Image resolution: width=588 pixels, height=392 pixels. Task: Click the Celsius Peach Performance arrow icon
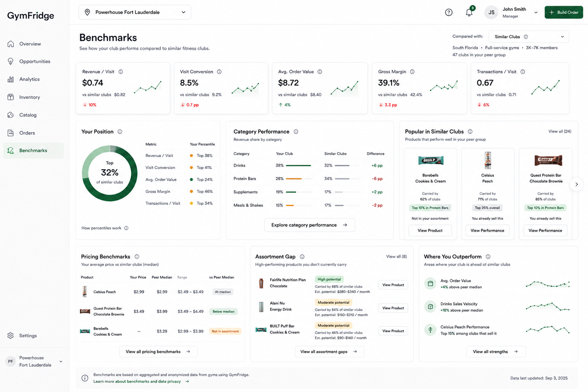(430, 330)
